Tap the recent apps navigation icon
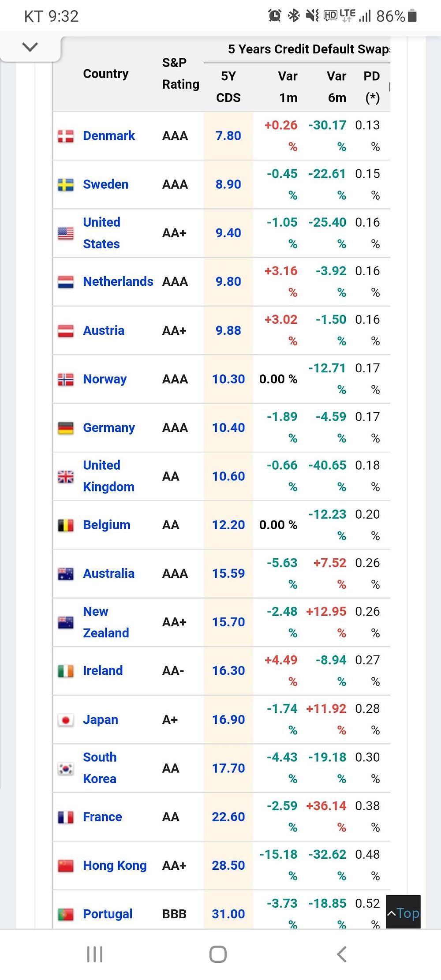The image size is (441, 980). [x=94, y=954]
